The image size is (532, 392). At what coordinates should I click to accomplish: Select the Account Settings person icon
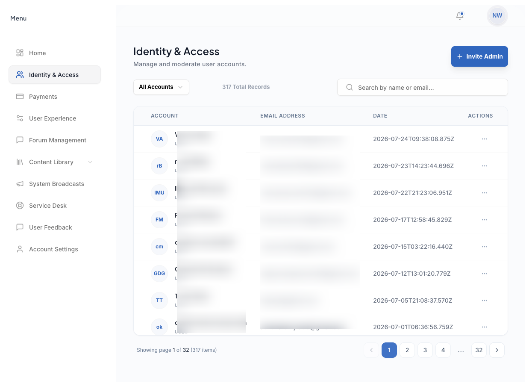20,249
